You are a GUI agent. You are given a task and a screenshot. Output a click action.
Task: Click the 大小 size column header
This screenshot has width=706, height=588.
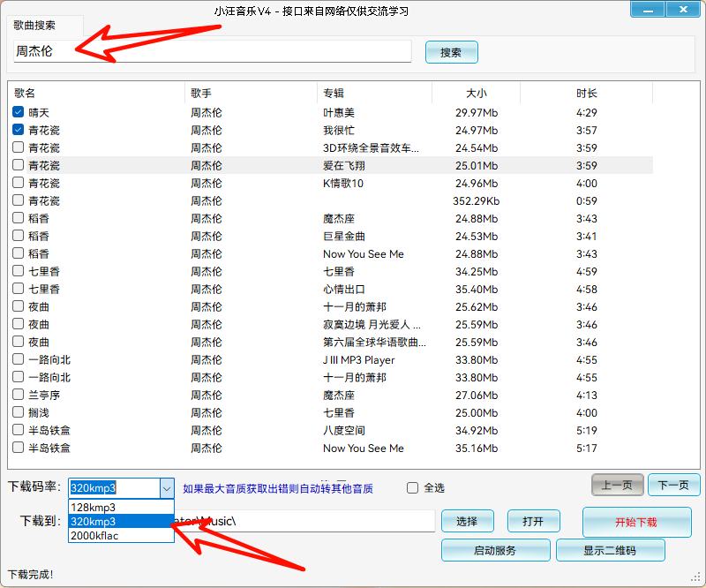(x=476, y=94)
